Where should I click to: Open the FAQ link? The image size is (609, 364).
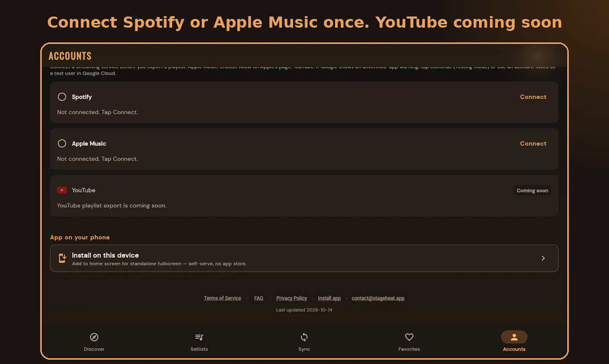(x=259, y=298)
